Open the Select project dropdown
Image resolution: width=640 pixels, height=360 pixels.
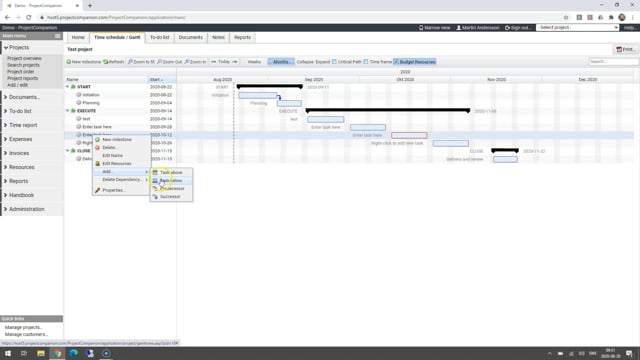[578, 27]
